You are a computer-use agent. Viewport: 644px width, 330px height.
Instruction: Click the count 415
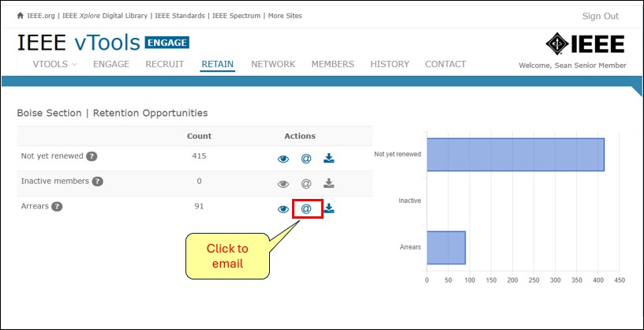[x=199, y=156]
